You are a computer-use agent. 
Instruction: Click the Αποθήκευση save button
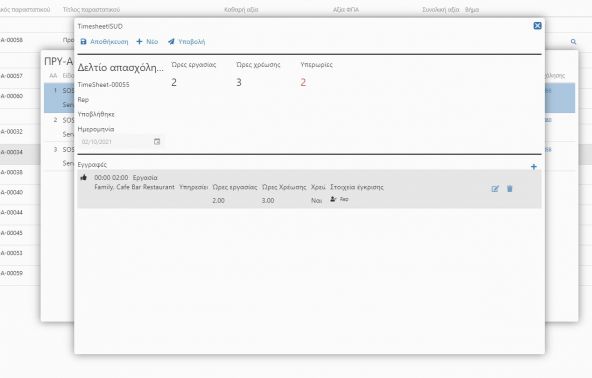tap(104, 42)
